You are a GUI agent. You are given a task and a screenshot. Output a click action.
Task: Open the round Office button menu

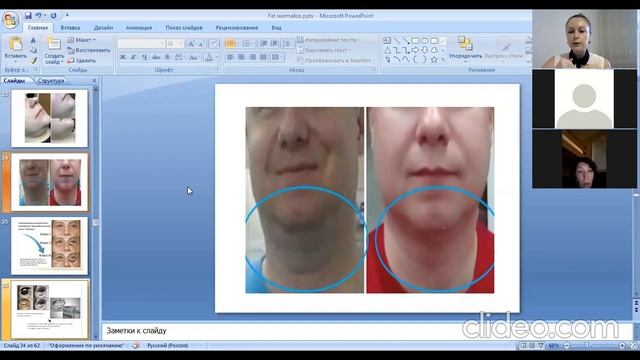tap(11, 20)
